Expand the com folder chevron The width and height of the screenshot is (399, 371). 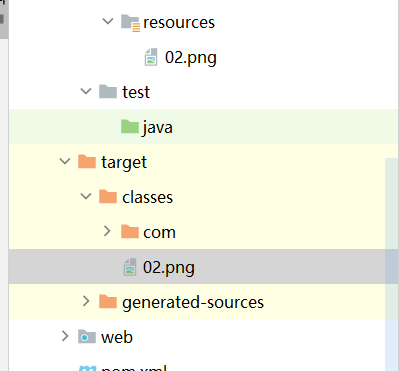(107, 231)
